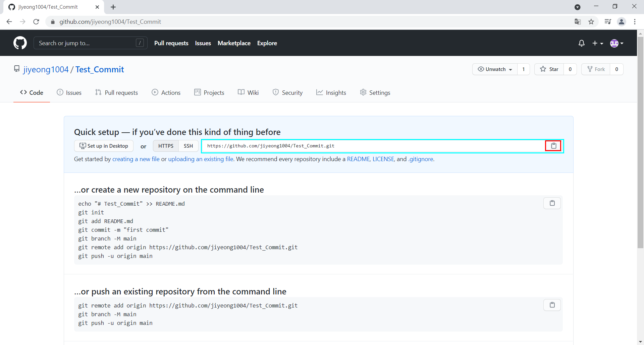Open the Issues repository tab
This screenshot has height=345, width=644.
click(x=69, y=92)
